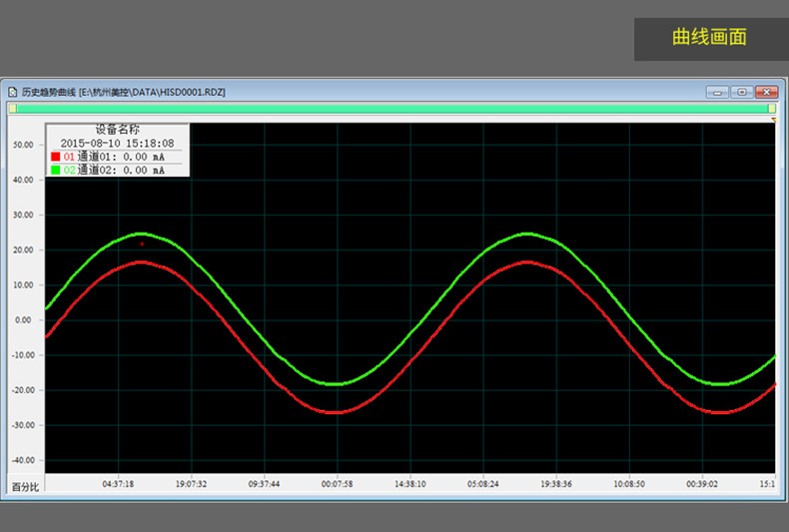
Task: Click the left handle of green range bar
Action: point(13,109)
